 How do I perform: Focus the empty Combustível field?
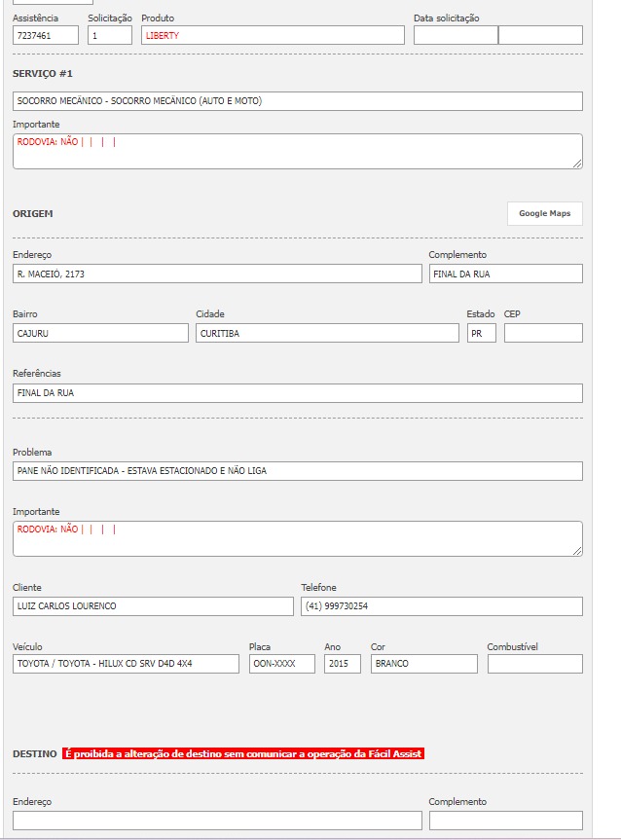click(x=534, y=664)
